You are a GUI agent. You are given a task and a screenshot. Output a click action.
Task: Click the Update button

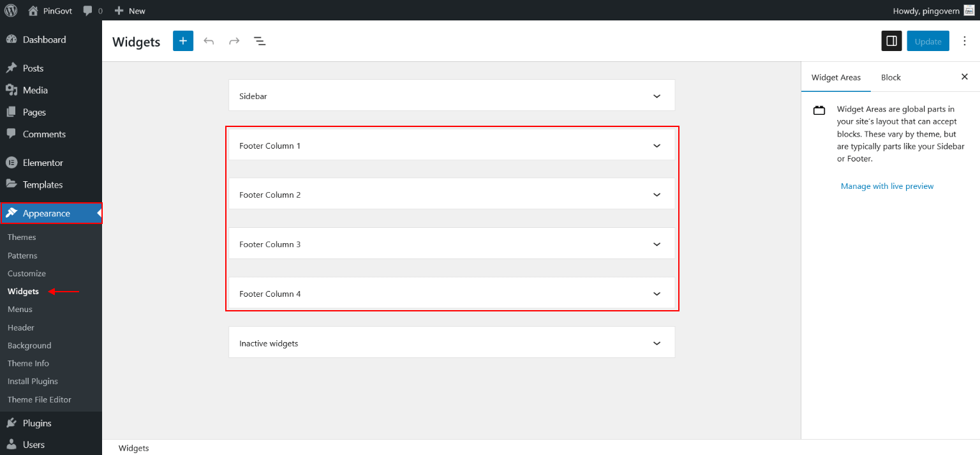[928, 41]
